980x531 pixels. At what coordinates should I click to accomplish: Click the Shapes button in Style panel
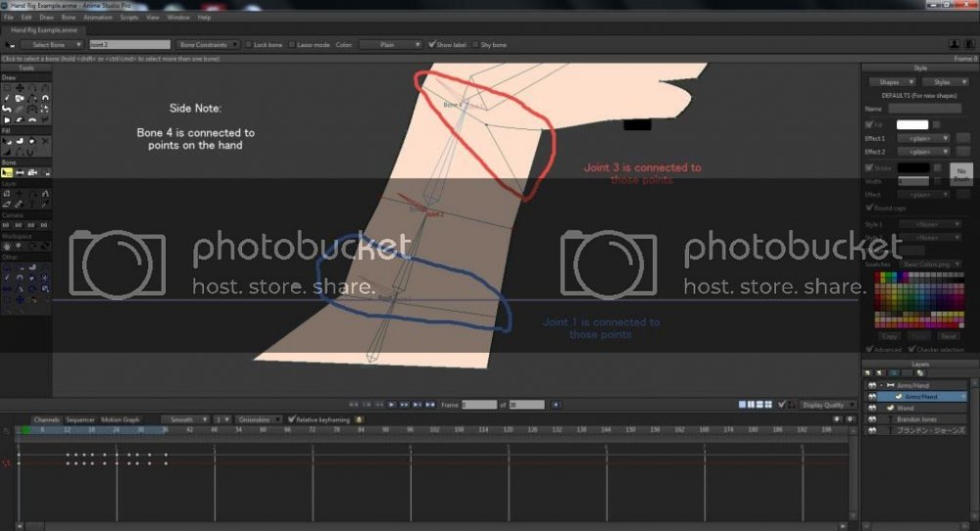tap(890, 82)
